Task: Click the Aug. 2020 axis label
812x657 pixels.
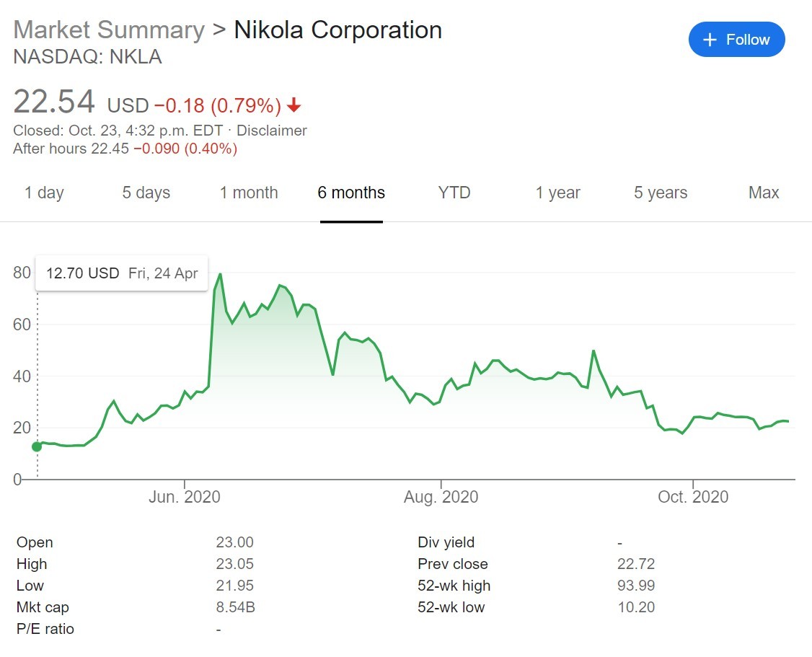Action: pos(441,497)
